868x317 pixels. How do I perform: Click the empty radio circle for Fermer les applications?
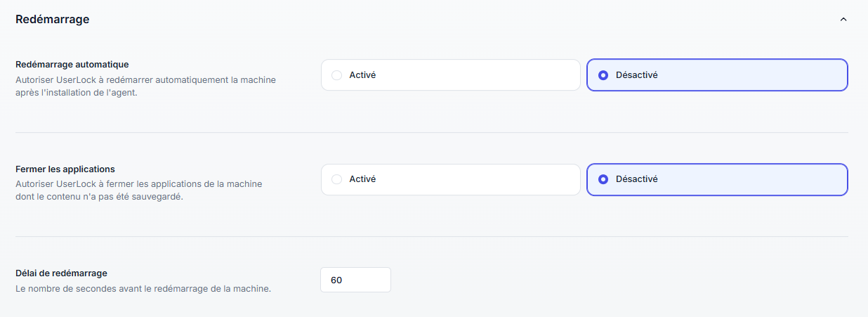tap(336, 179)
